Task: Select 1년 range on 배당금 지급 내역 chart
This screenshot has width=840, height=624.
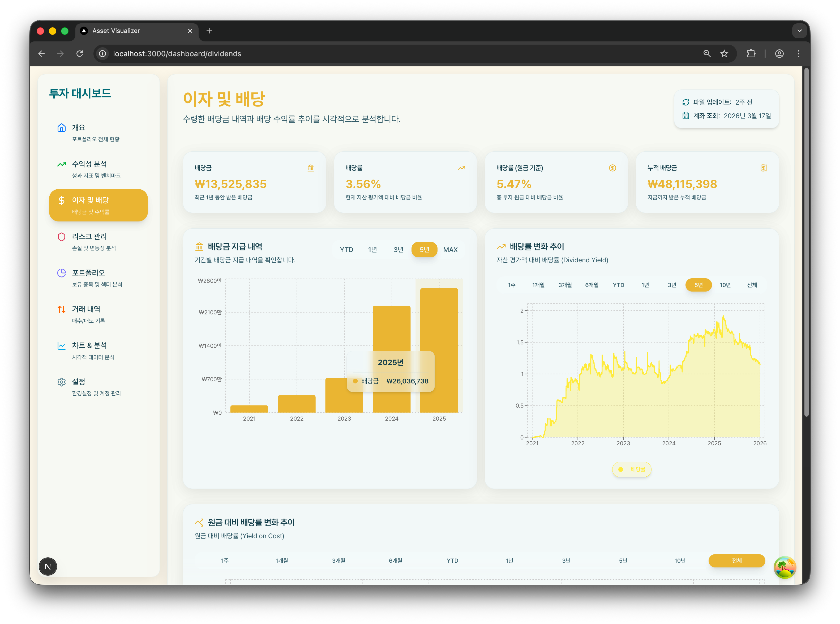Action: [372, 250]
